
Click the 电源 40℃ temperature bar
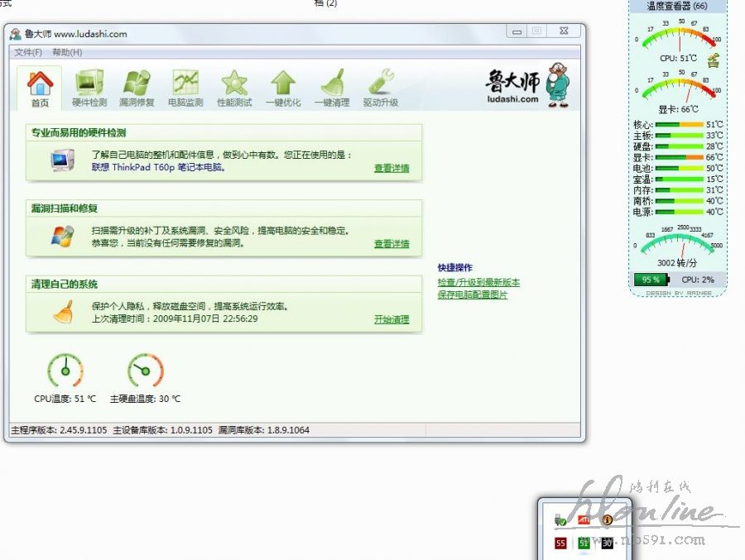679,212
